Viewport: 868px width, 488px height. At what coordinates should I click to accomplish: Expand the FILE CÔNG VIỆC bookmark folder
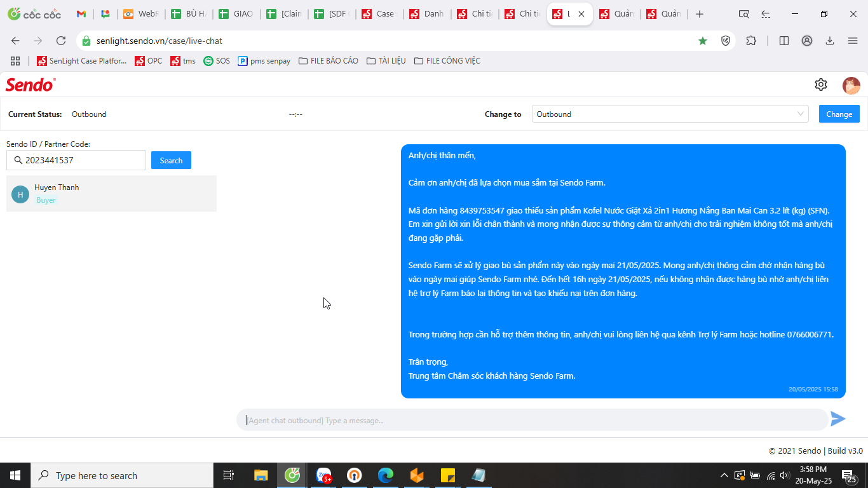point(447,61)
